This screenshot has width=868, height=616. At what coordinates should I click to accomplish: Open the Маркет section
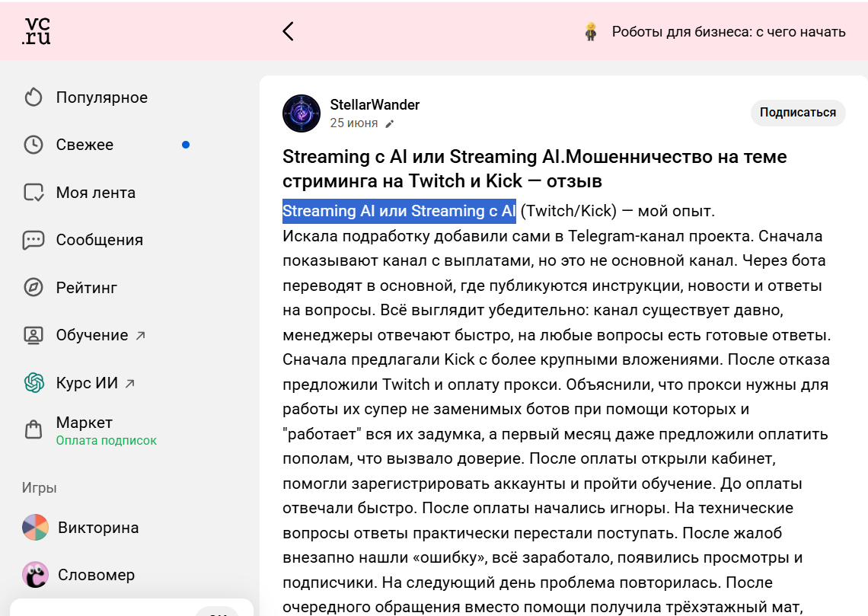(85, 423)
